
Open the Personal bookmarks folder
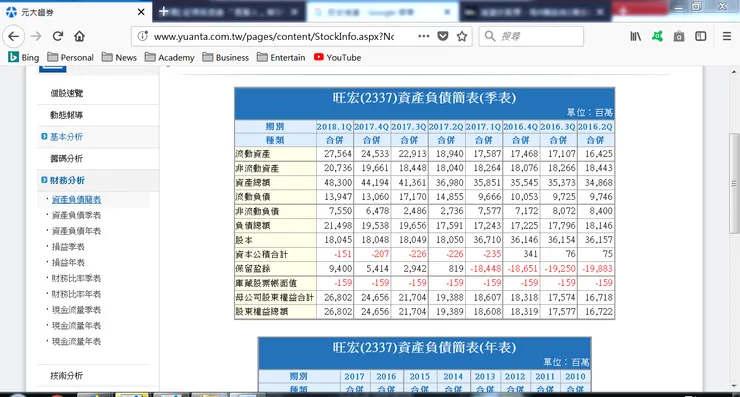click(x=70, y=58)
